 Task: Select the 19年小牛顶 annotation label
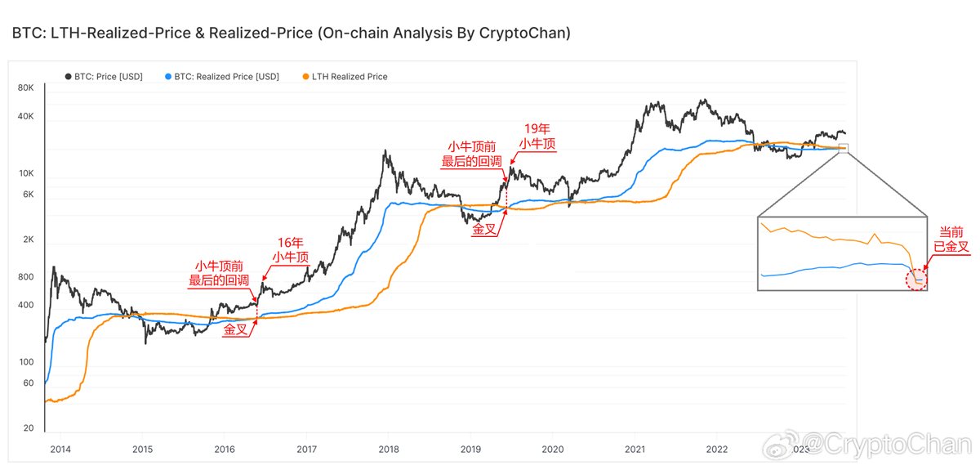click(537, 136)
